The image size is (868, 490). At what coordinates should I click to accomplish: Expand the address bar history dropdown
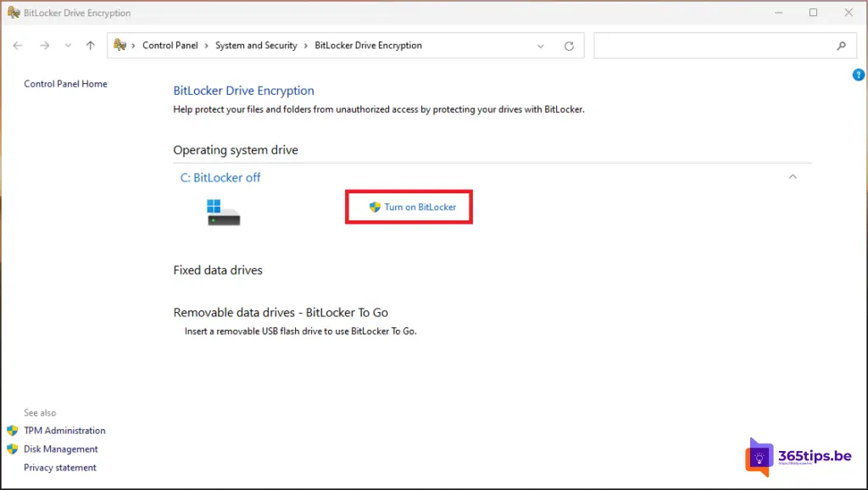(542, 46)
